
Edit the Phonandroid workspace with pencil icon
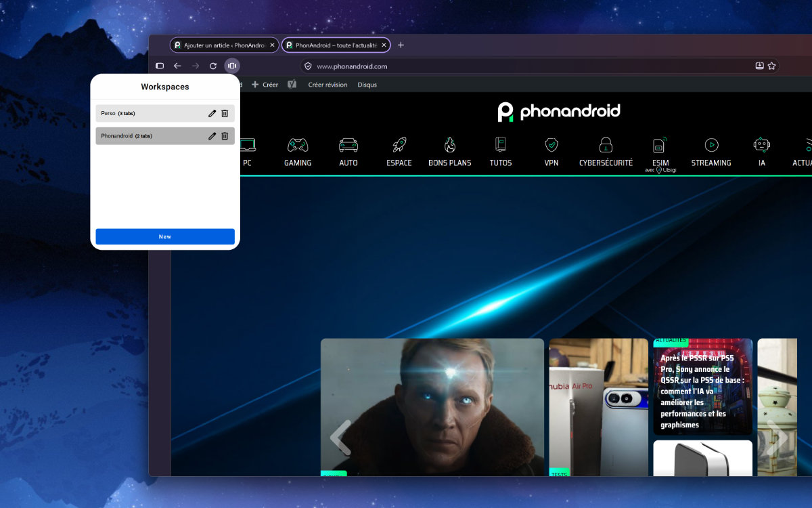point(212,136)
